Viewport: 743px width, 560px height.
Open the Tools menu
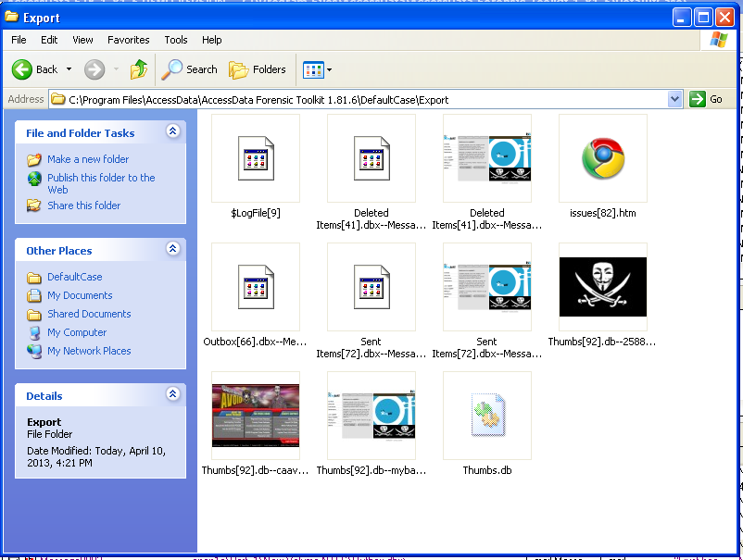point(176,40)
